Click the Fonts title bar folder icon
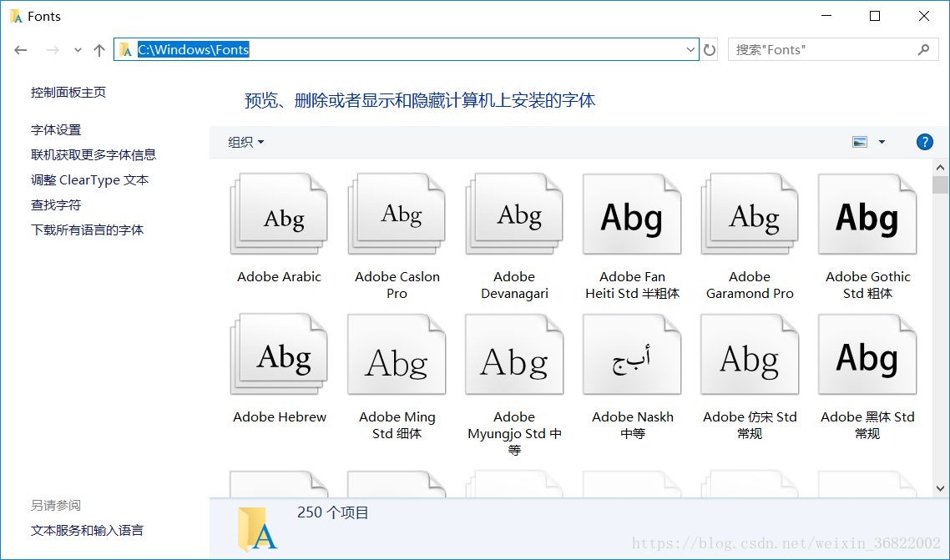Screen dimensions: 950x560 tap(17, 17)
